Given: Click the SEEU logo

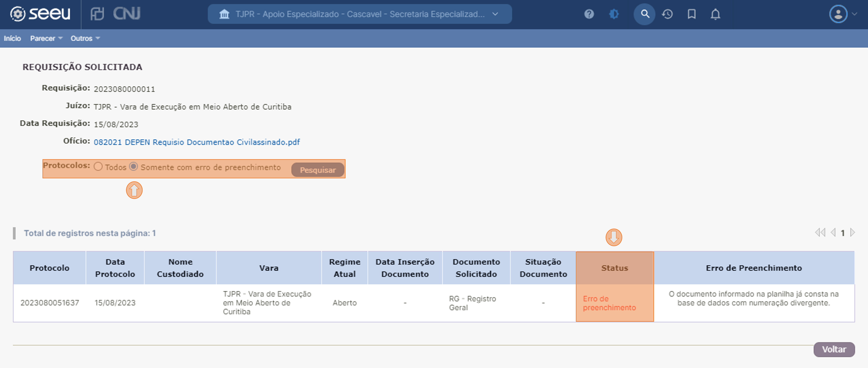Looking at the screenshot, I should pos(40,14).
